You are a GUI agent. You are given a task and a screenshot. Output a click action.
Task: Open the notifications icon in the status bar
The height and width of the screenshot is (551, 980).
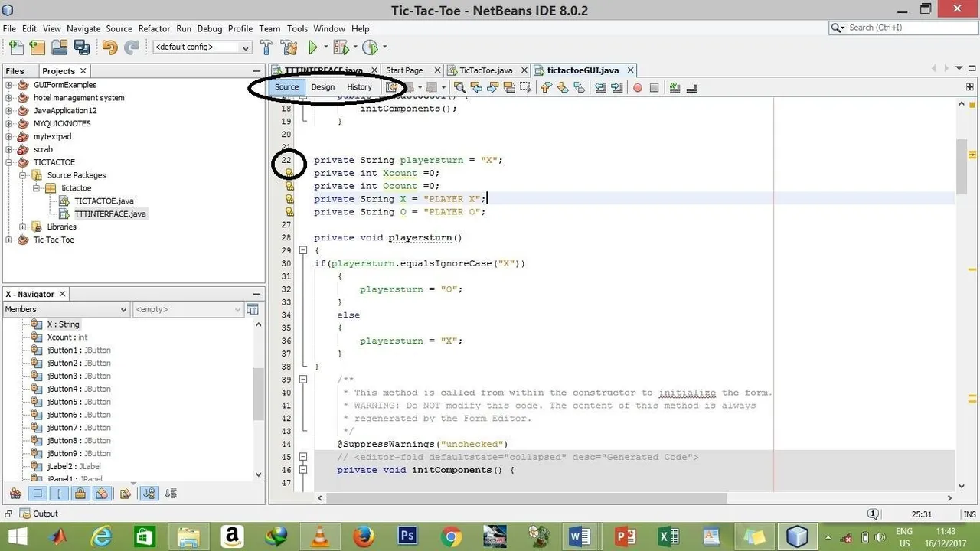(873, 514)
